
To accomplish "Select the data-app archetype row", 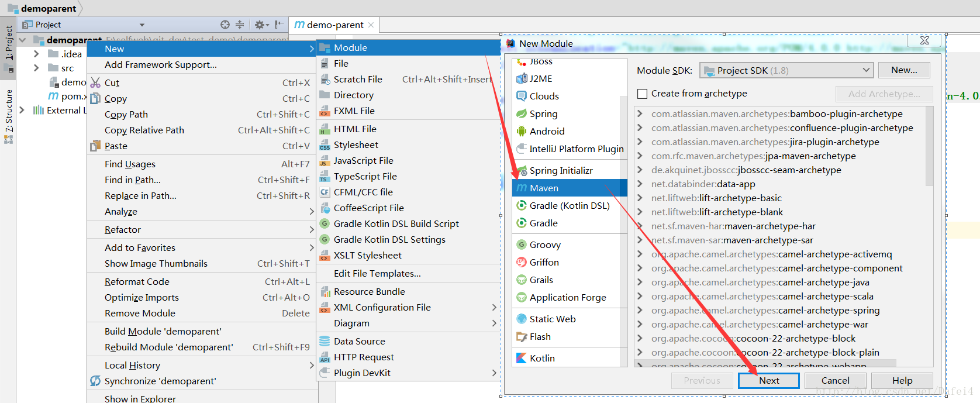I will tap(781, 184).
